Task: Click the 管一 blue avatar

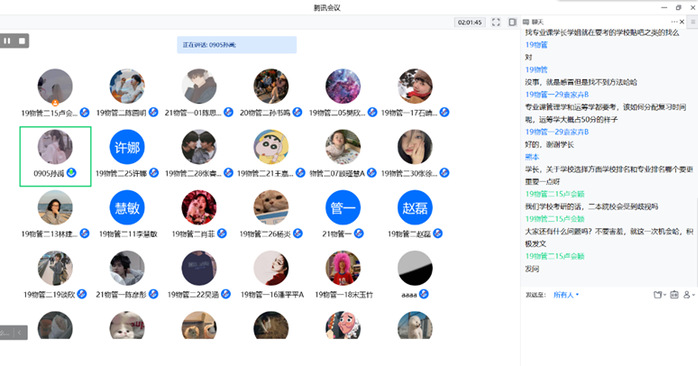Action: point(343,207)
